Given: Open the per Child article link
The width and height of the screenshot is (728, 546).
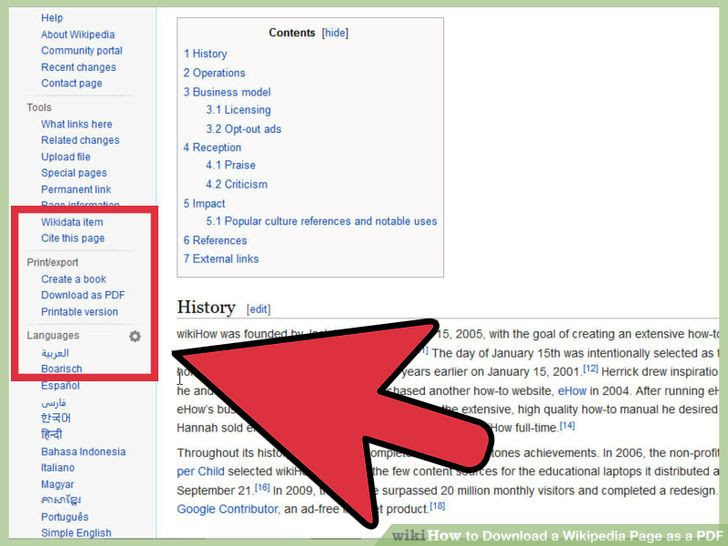Looking at the screenshot, I should pyautogui.click(x=201, y=471).
